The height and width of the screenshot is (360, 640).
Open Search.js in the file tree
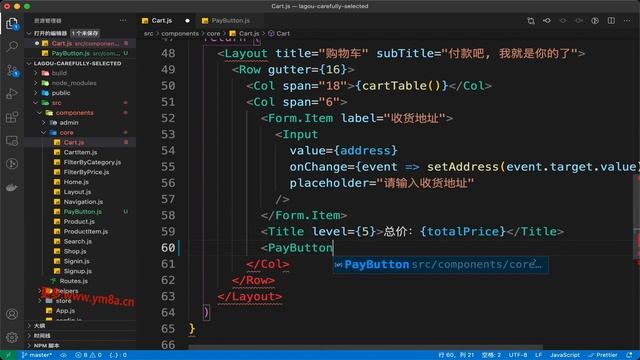tap(78, 241)
